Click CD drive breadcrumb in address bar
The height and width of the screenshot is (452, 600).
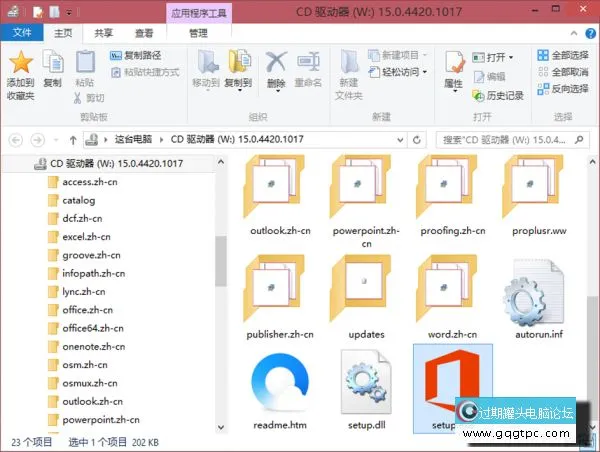(237, 139)
